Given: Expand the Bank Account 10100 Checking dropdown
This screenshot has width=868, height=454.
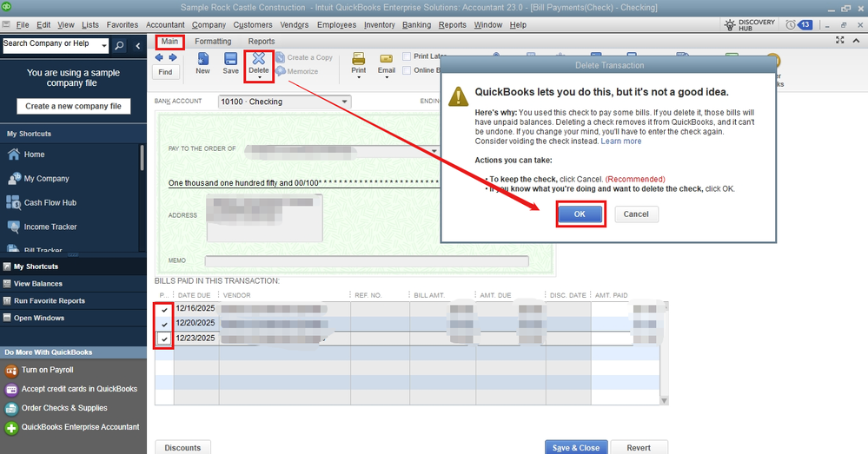Looking at the screenshot, I should pos(344,102).
